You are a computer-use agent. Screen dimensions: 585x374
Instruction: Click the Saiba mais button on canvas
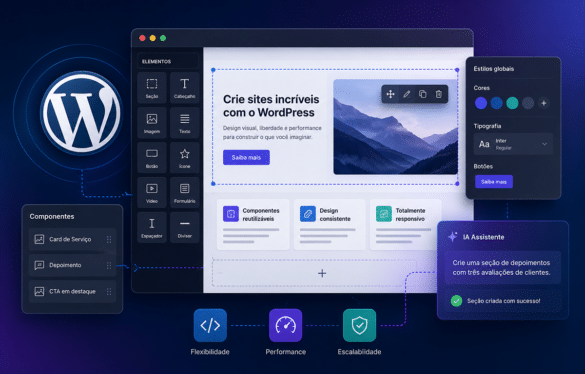tap(246, 158)
